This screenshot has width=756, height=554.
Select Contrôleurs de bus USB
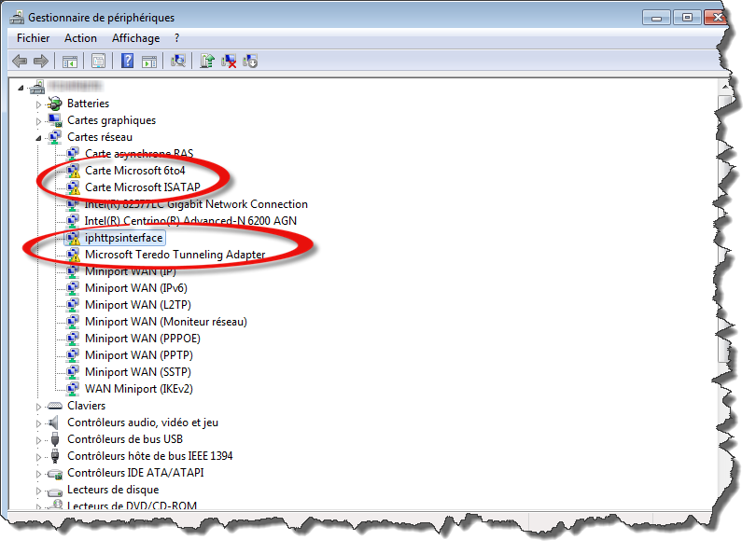click(125, 439)
